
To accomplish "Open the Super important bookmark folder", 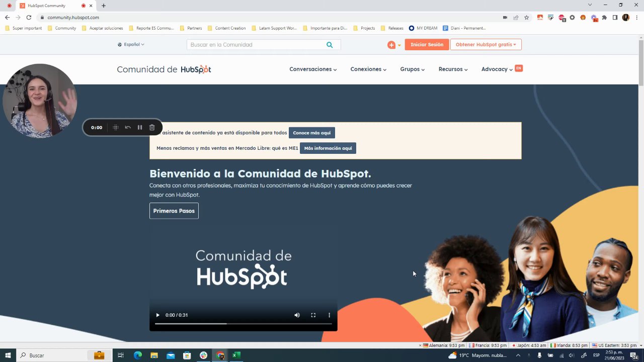I will pyautogui.click(x=24, y=28).
